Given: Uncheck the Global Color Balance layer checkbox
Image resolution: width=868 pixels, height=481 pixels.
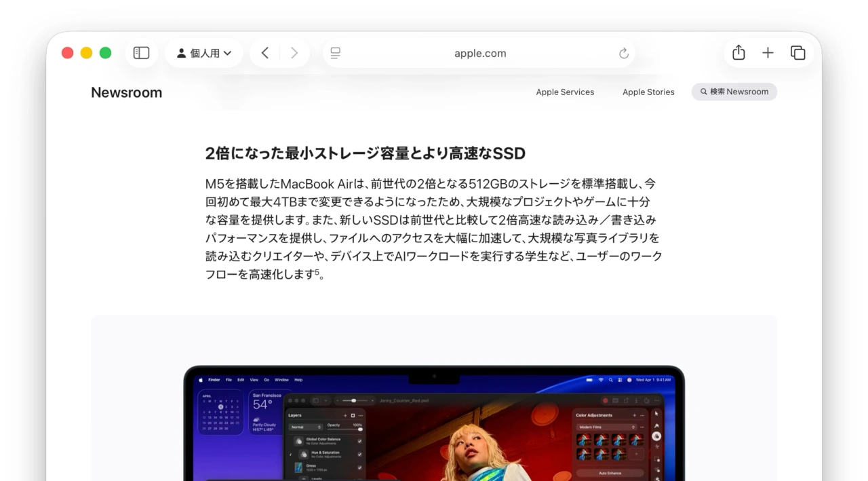Looking at the screenshot, I should (x=360, y=442).
